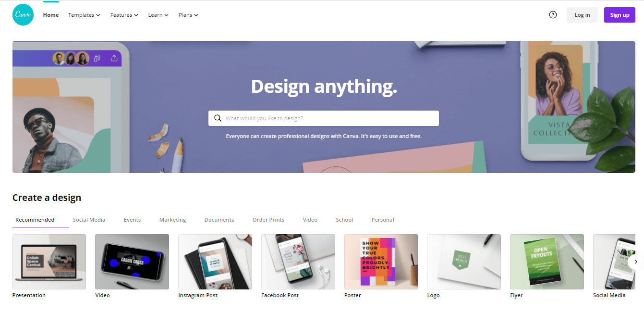Click the Log in button
This screenshot has width=644, height=313.
pos(582,15)
